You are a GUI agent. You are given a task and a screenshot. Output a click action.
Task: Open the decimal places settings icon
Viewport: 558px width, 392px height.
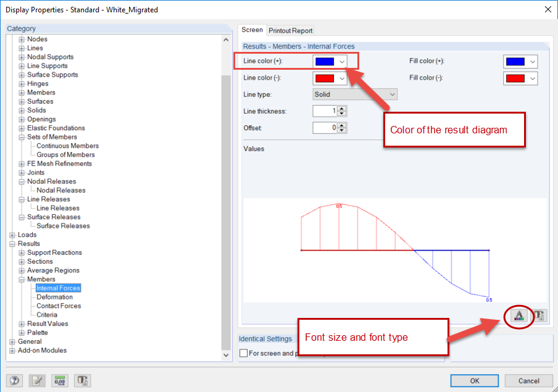(x=59, y=380)
